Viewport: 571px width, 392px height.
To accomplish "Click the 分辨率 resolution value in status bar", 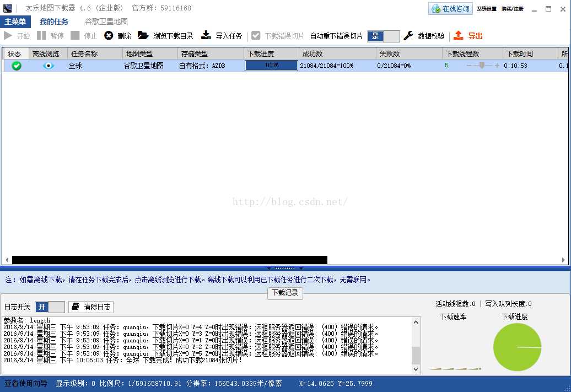I will pos(234,383).
